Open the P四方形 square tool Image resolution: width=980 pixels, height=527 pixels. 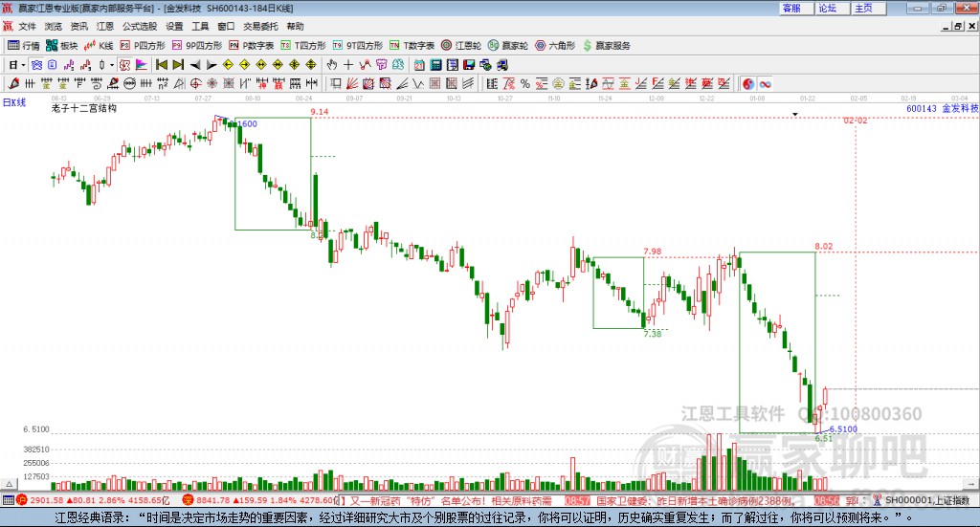tap(142, 46)
